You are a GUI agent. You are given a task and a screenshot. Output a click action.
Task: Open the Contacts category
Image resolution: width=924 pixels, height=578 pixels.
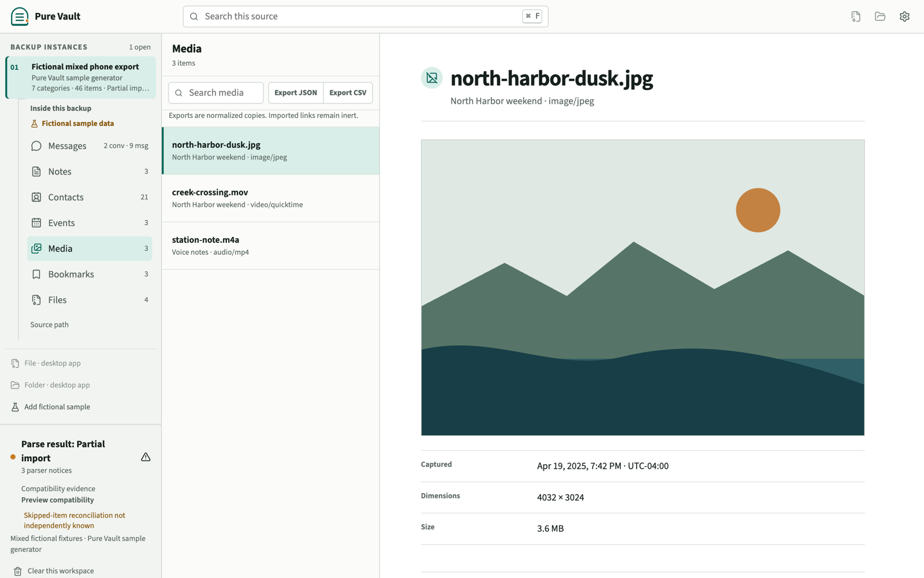(90, 197)
